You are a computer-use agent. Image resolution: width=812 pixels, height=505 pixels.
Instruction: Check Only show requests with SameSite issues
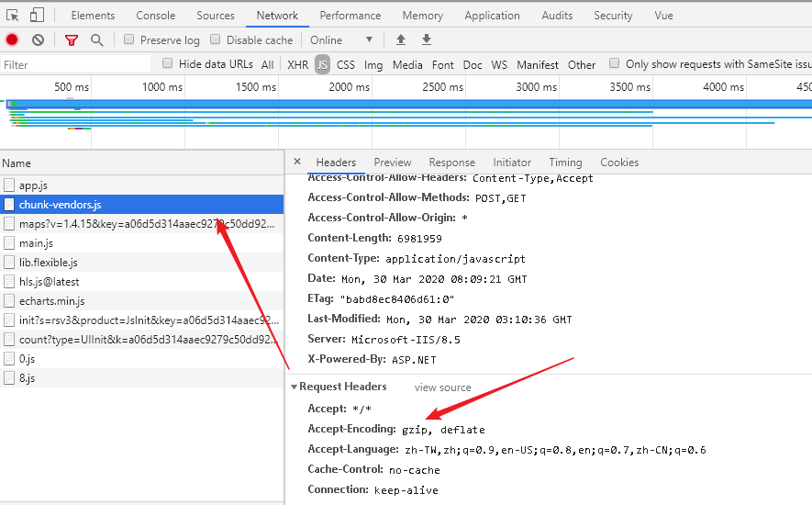[614, 63]
